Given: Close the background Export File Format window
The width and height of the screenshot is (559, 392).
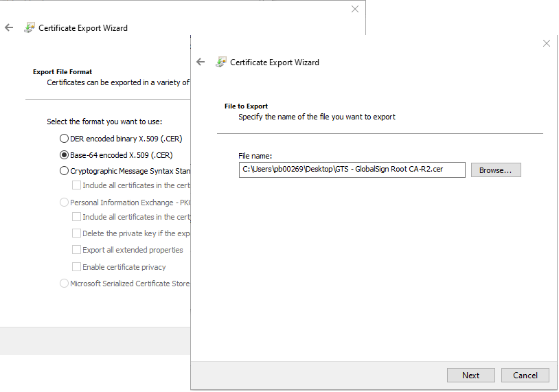Looking at the screenshot, I should [x=355, y=10].
